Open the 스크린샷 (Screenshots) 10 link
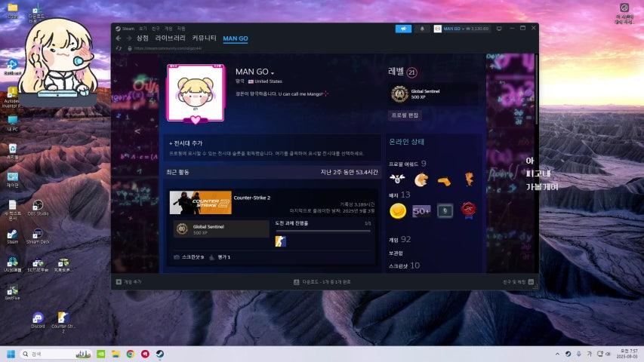 [x=404, y=266]
